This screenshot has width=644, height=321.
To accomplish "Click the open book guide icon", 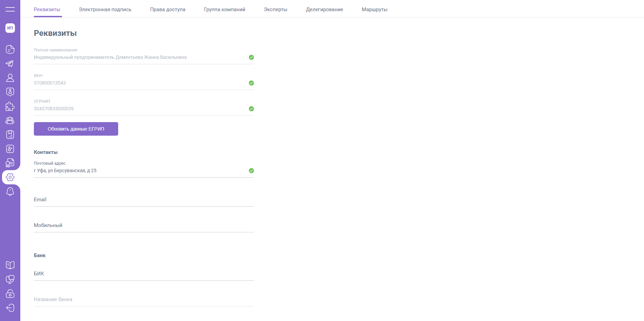I will tap(10, 265).
